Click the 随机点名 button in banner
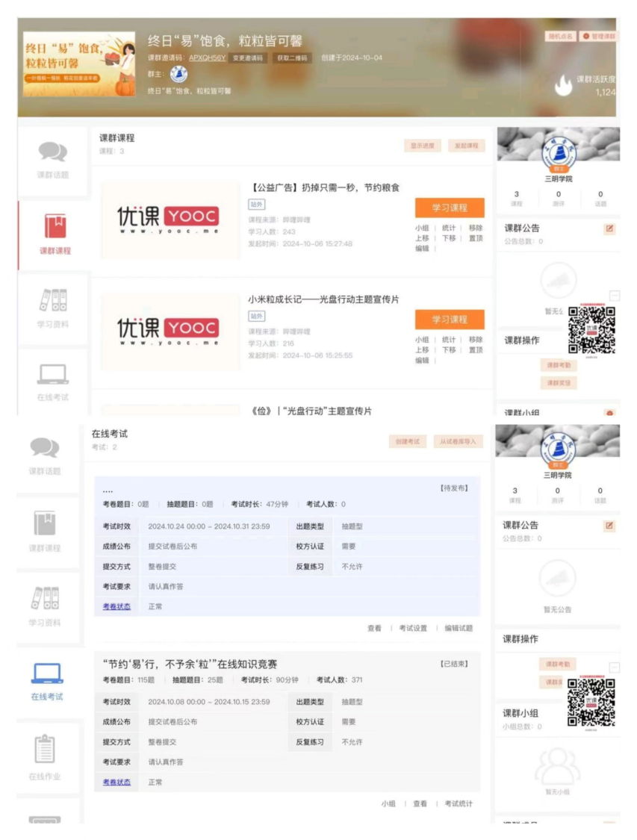This screenshot has height=840, width=637. point(560,36)
